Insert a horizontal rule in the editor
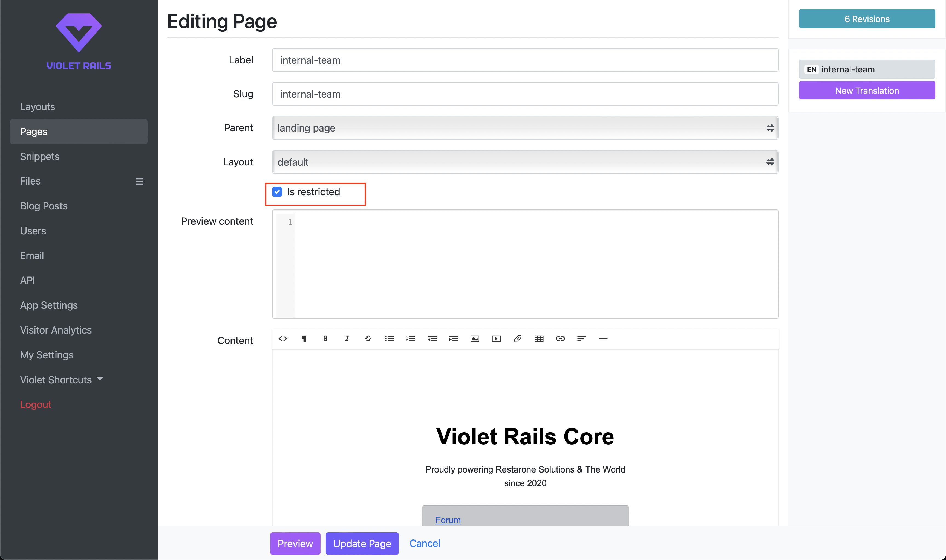 603,339
